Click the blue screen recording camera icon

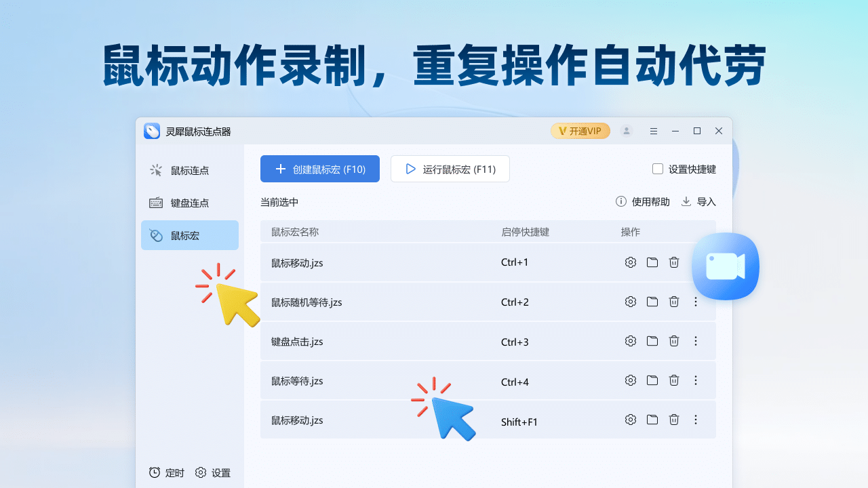point(726,266)
